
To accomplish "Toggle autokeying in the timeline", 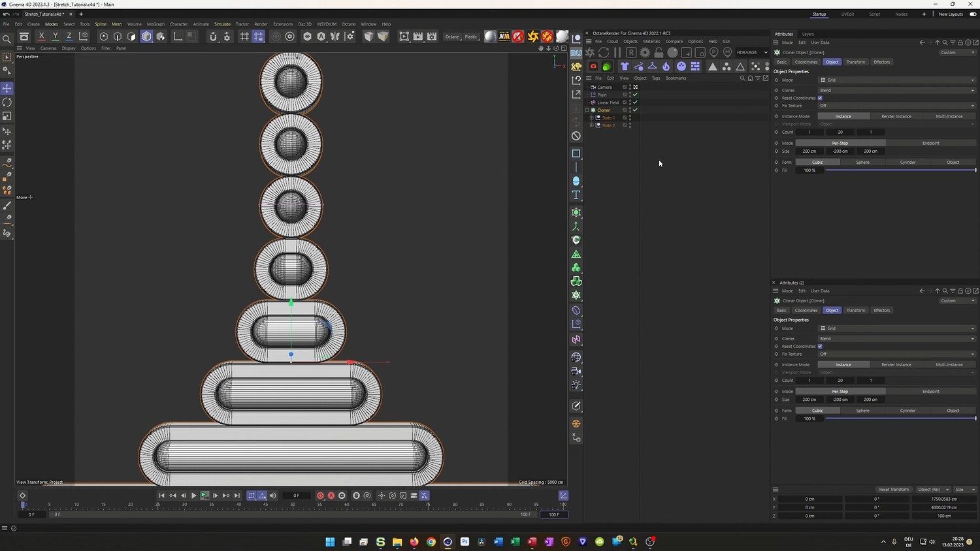I will click(331, 496).
